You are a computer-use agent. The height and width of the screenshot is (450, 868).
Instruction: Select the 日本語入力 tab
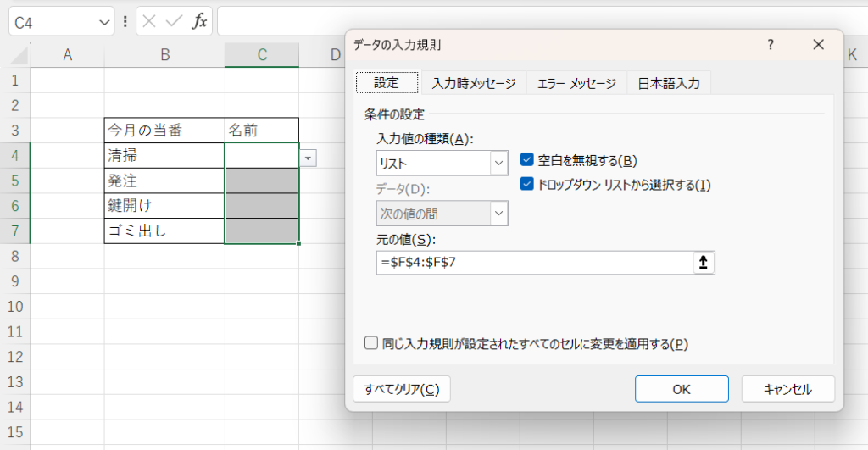[x=668, y=83]
